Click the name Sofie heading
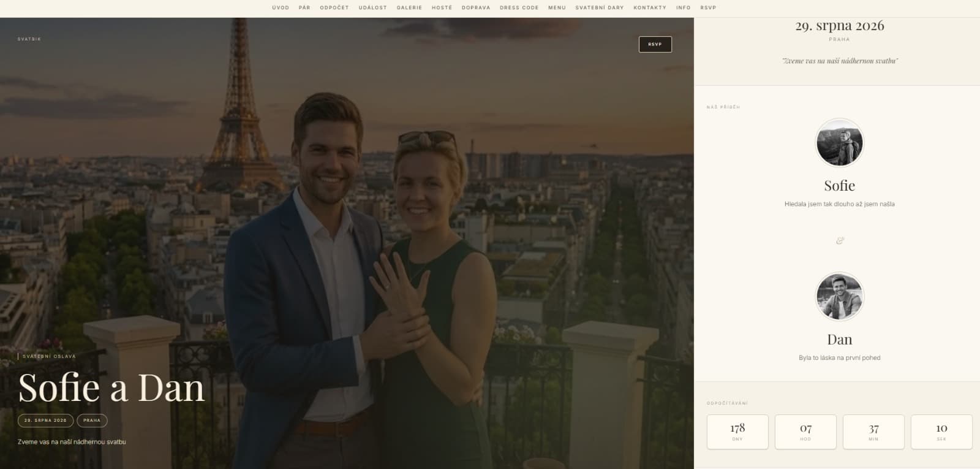Image resolution: width=980 pixels, height=469 pixels. (x=840, y=185)
